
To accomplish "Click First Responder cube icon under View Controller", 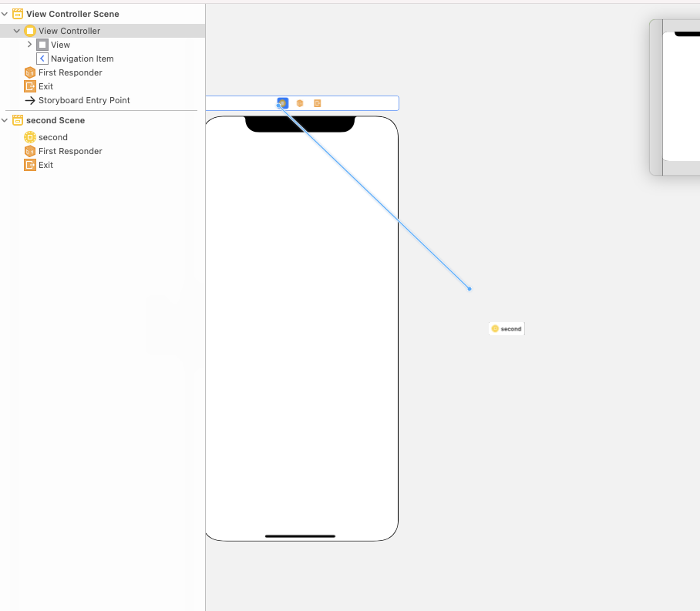I will (30, 72).
